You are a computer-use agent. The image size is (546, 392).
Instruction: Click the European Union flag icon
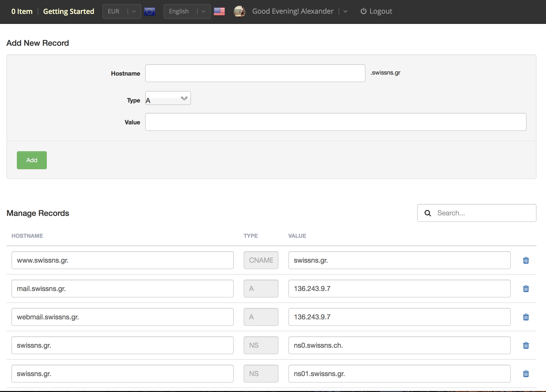[150, 11]
